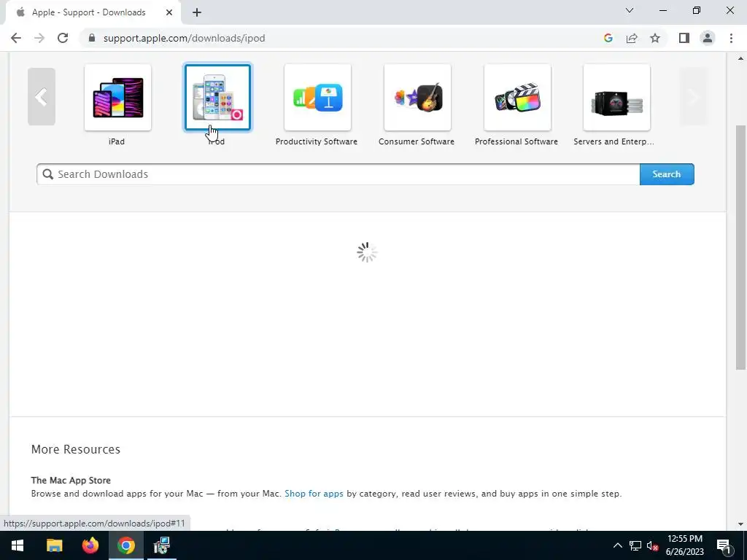This screenshot has height=560, width=747.
Task: Open Professional Software category icon
Action: pyautogui.click(x=517, y=97)
